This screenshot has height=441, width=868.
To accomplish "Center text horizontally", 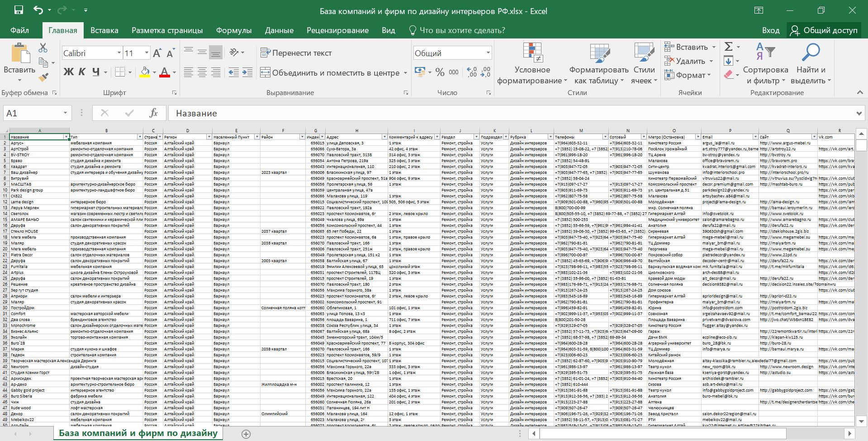I will tap(202, 72).
